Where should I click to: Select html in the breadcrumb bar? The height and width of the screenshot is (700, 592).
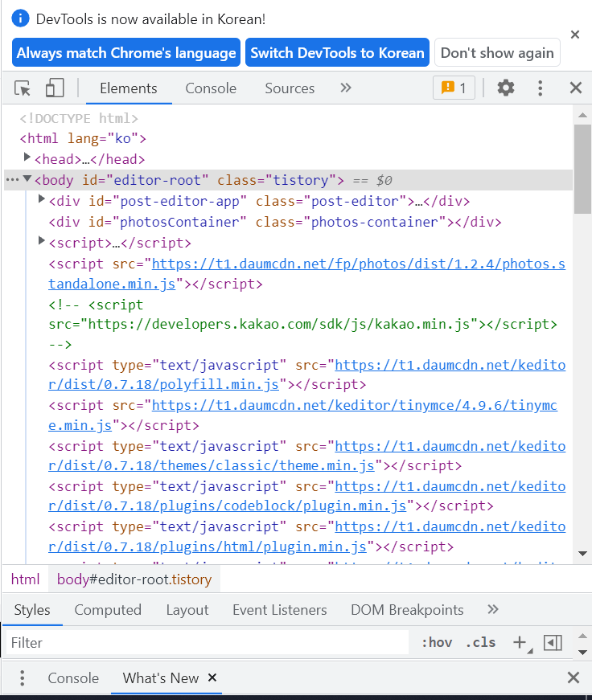pyautogui.click(x=26, y=579)
